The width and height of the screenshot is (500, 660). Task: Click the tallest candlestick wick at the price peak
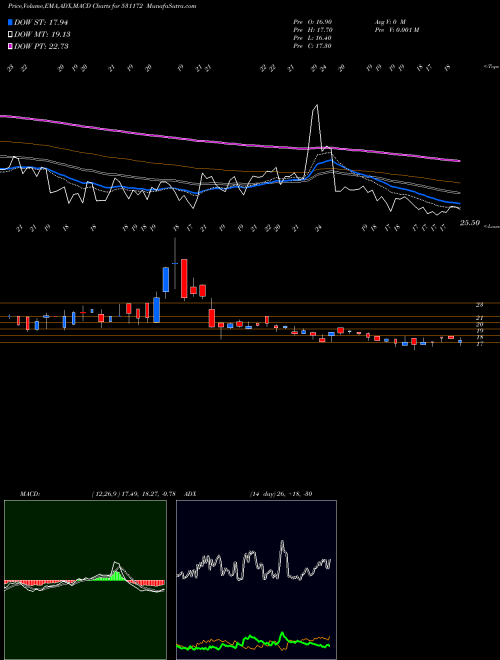pyautogui.click(x=175, y=263)
